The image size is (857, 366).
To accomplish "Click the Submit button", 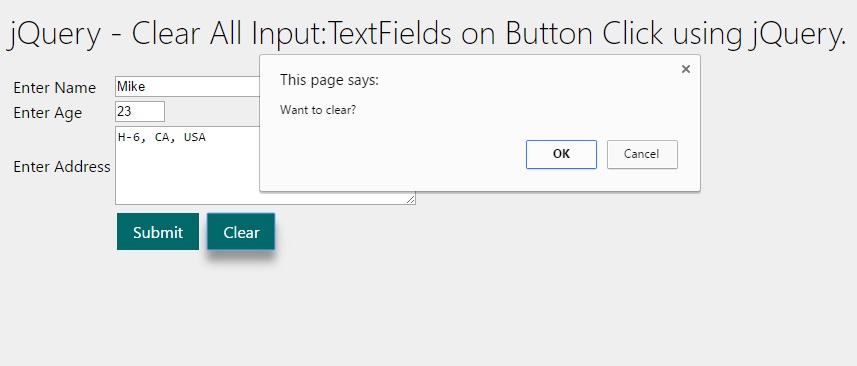I will click(x=158, y=232).
